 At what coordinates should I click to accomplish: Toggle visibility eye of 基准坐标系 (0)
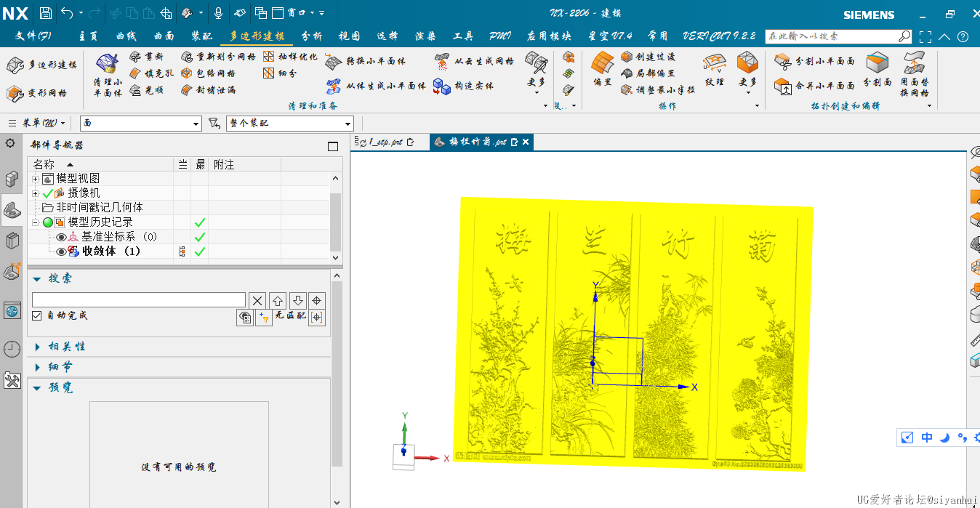[61, 237]
